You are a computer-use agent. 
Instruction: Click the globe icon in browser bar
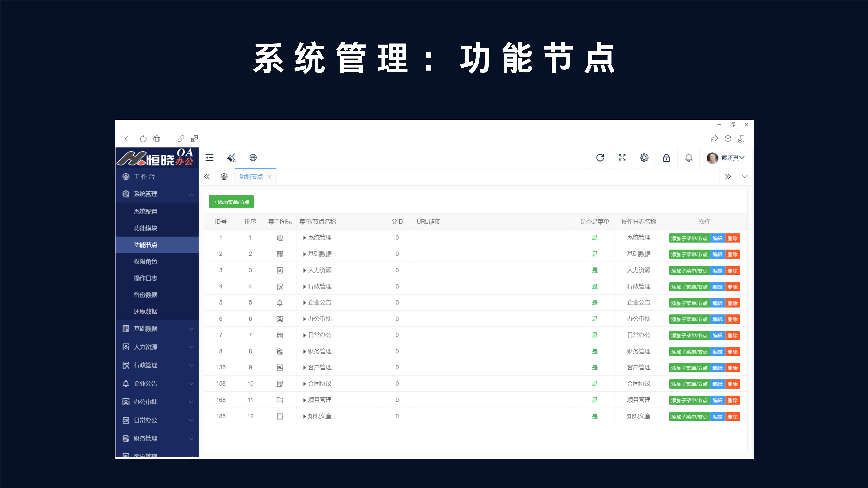click(157, 139)
